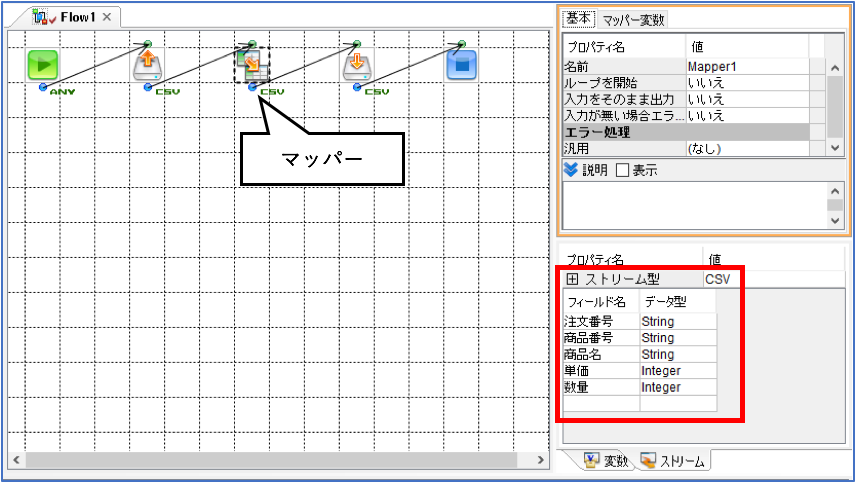
Task: Select the 数量 field name
Action: [x=577, y=387]
